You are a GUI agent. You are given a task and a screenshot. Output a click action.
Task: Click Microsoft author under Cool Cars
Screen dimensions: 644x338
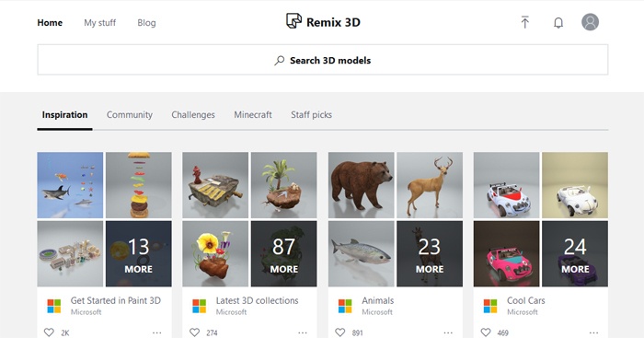click(x=522, y=312)
